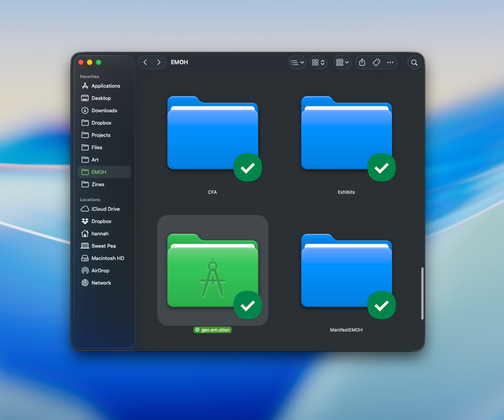
Task: Open Files folder in sidebar
Action: point(104,148)
